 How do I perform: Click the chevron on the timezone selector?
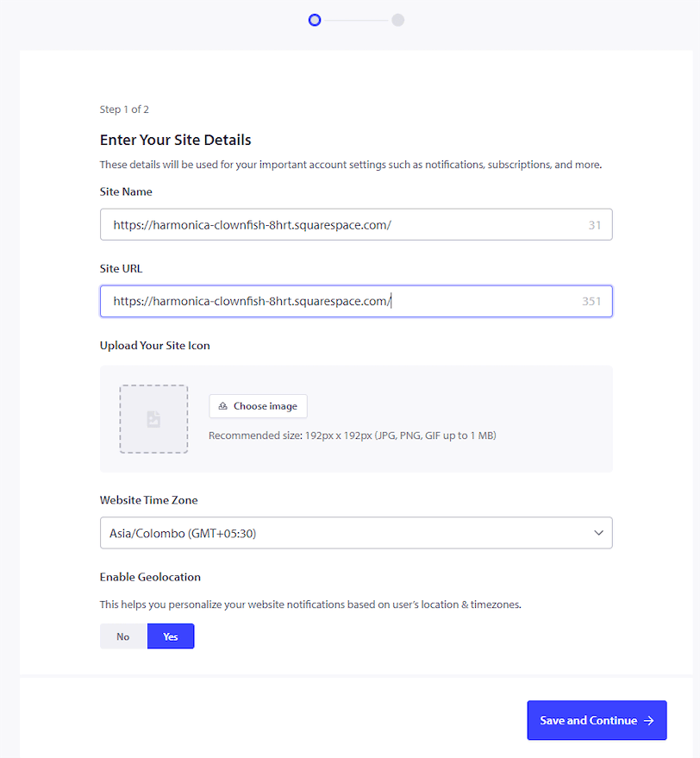[x=598, y=533]
